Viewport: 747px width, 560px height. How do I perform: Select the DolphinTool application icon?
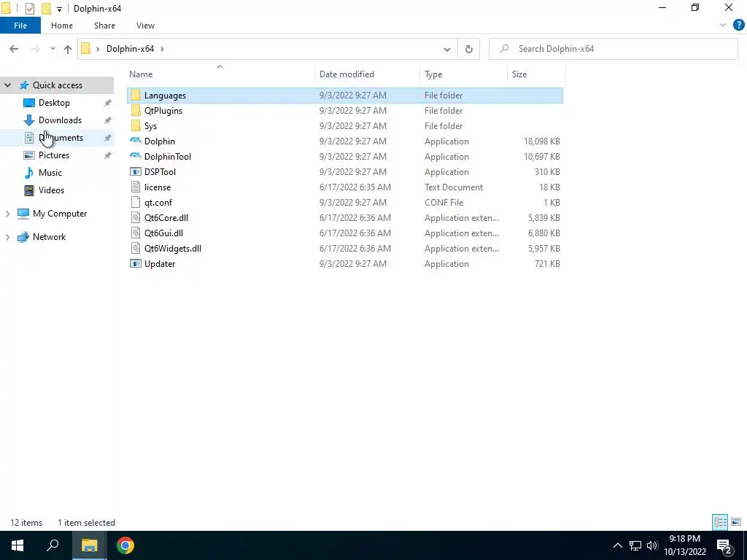[x=136, y=156]
